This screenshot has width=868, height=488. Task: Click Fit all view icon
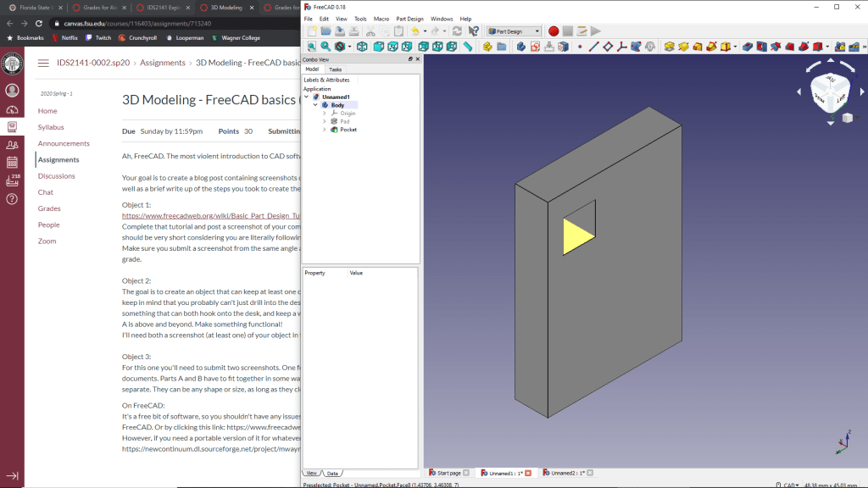tap(311, 47)
